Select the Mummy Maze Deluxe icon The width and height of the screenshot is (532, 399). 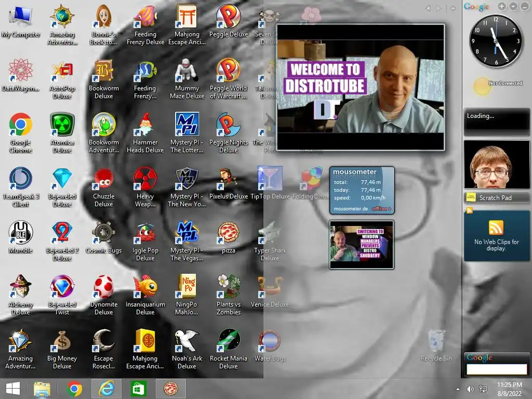(x=187, y=70)
